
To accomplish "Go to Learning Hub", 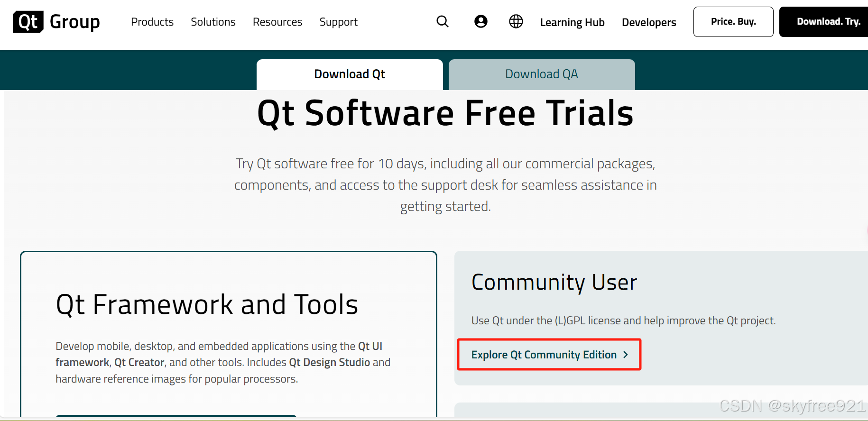I will click(573, 22).
